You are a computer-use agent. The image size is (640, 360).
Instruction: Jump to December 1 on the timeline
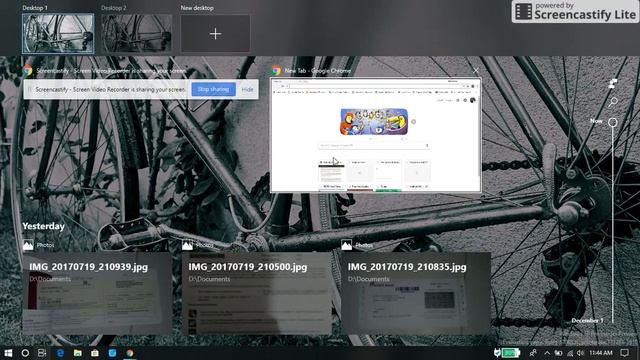click(x=587, y=321)
